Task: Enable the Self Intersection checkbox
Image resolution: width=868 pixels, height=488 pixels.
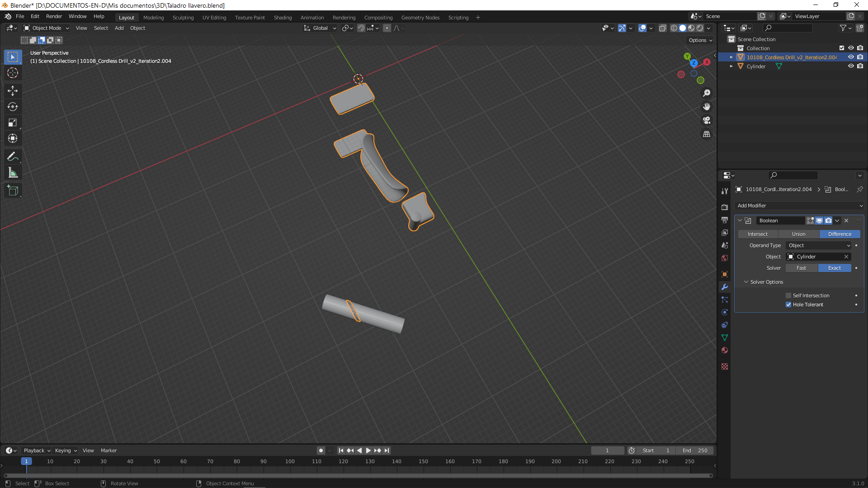Action: pyautogui.click(x=788, y=296)
